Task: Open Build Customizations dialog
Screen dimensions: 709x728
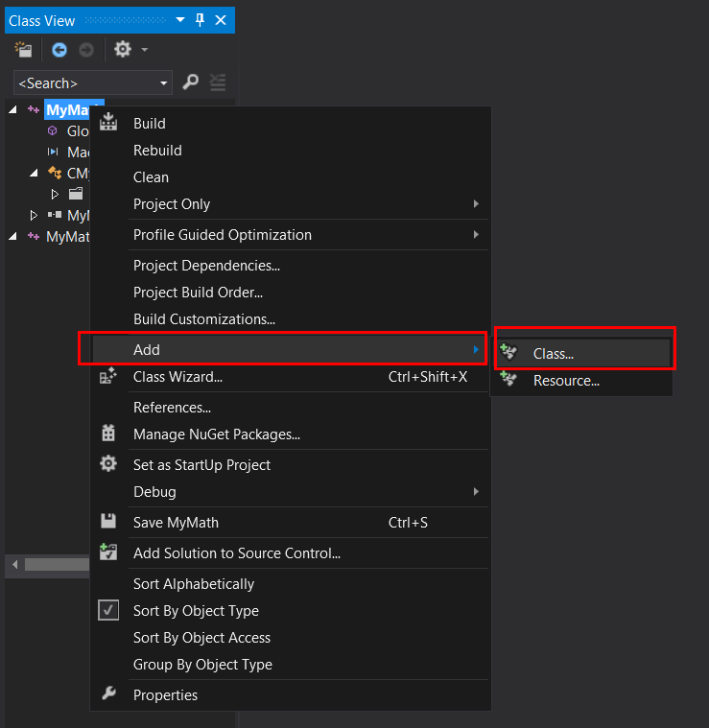Action: point(290,319)
